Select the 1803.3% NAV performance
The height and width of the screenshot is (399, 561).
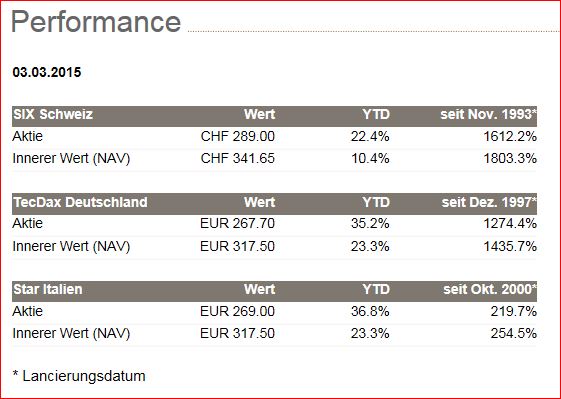pyautogui.click(x=510, y=158)
